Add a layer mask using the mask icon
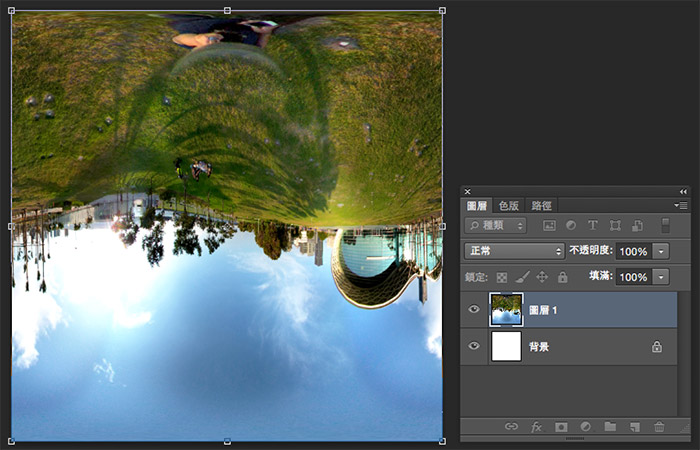Screen dimensions: 700x450 click(x=561, y=427)
